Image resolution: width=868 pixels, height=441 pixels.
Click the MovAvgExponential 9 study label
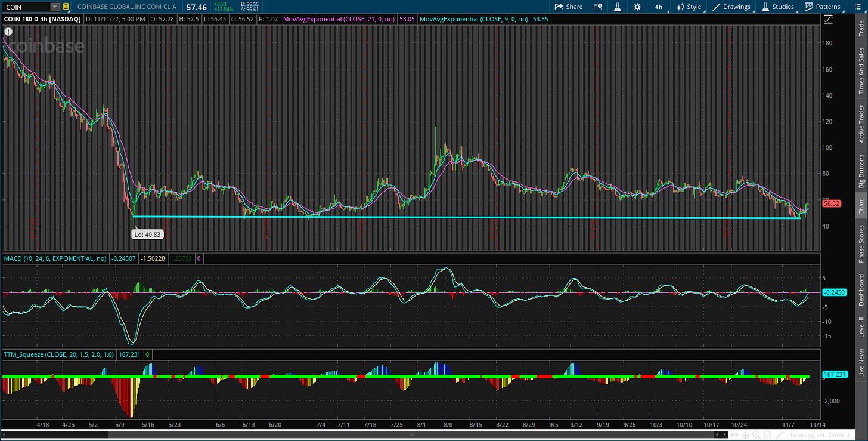coord(475,19)
